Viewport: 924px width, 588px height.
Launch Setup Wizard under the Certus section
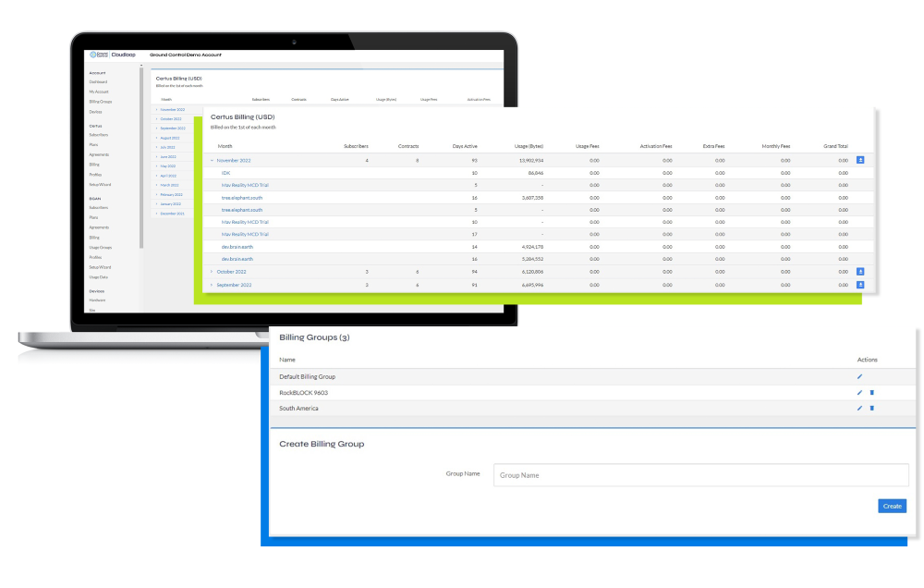(x=100, y=185)
